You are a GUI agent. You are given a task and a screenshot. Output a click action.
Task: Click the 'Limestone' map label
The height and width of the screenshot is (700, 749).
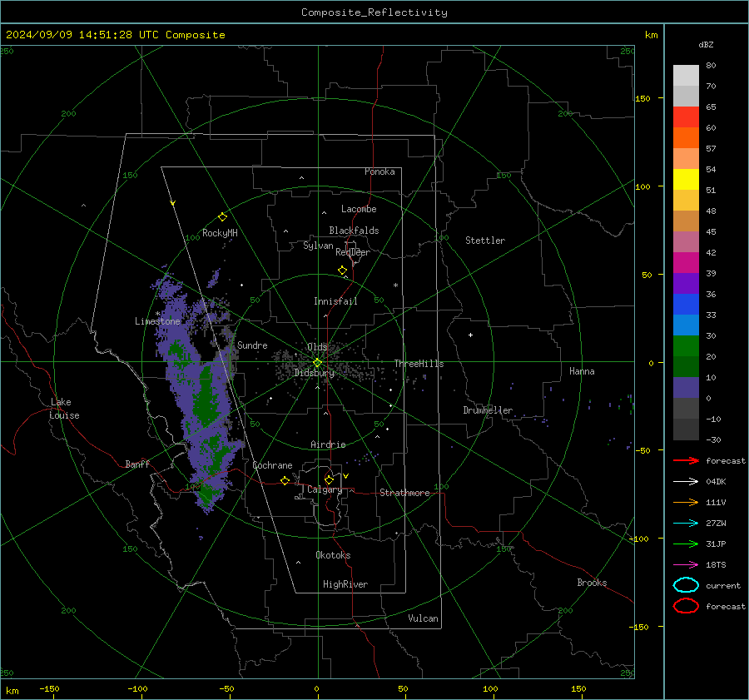(x=157, y=321)
